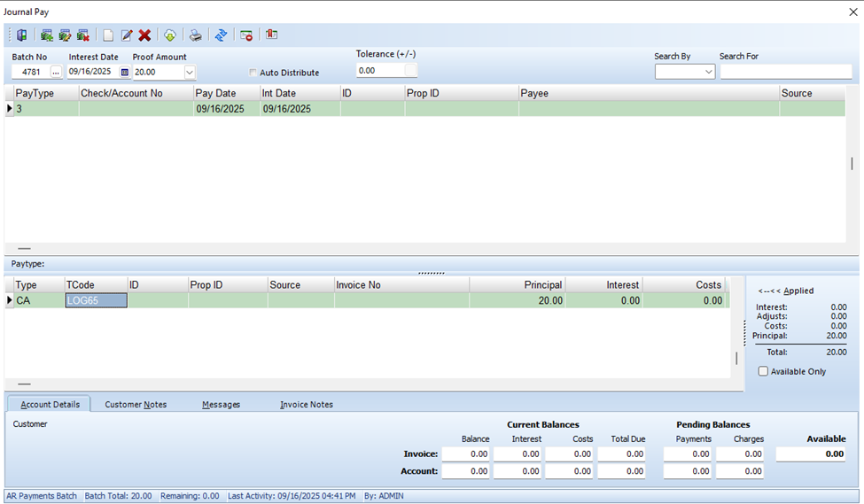Click the dotted splitter above distribution grid
The width and height of the screenshot is (864, 504).
(x=431, y=273)
